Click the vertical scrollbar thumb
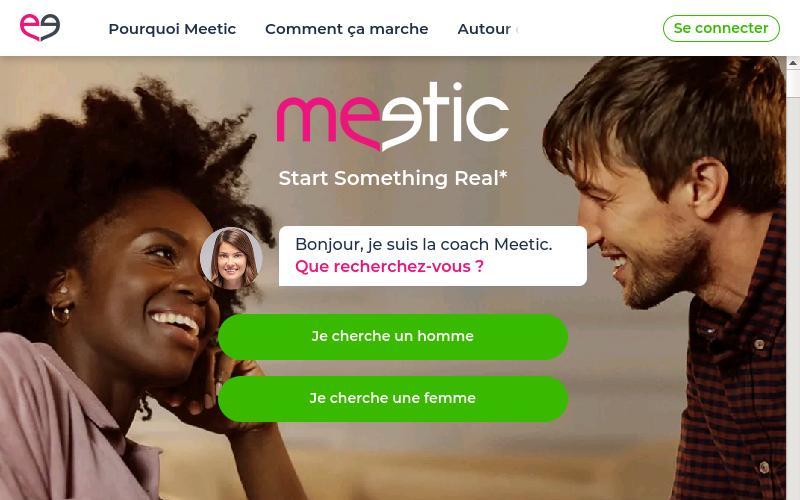The height and width of the screenshot is (500, 800). coord(793,83)
